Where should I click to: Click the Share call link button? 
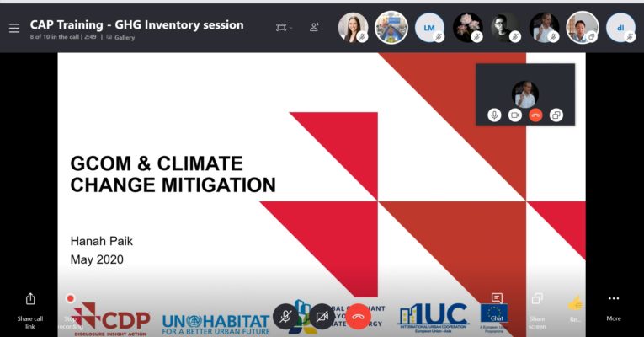(30, 310)
